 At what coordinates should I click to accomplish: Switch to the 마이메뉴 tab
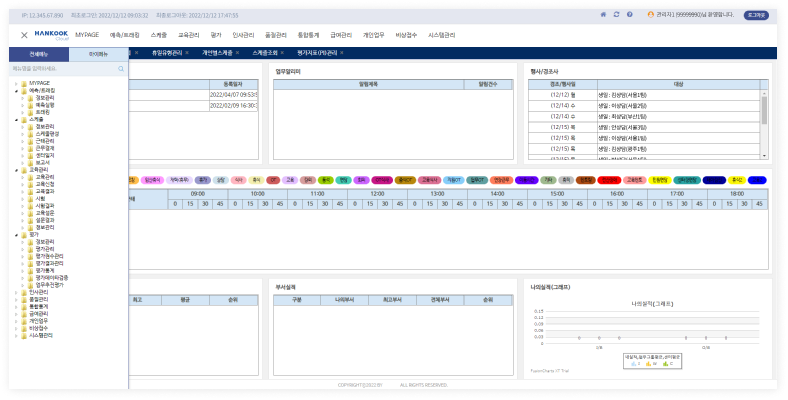pyautogui.click(x=98, y=54)
